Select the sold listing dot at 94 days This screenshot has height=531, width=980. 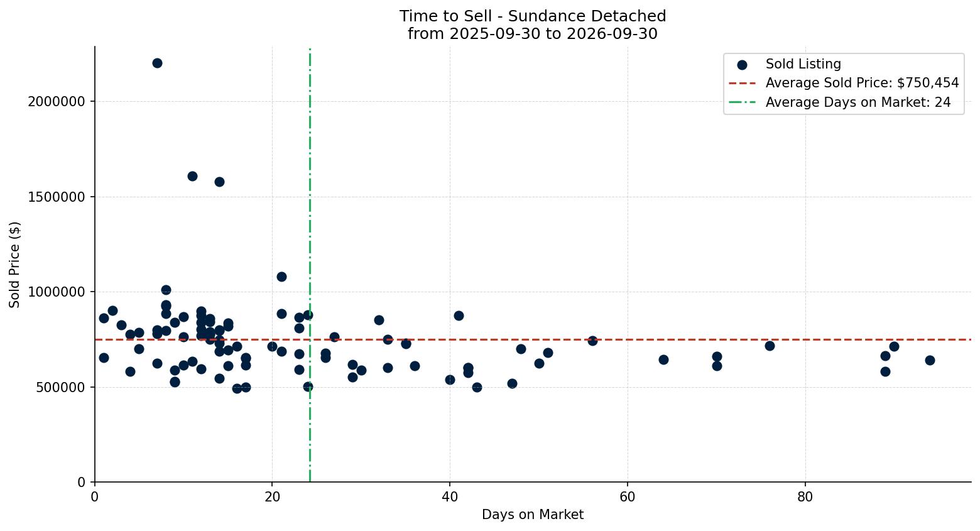tap(930, 360)
